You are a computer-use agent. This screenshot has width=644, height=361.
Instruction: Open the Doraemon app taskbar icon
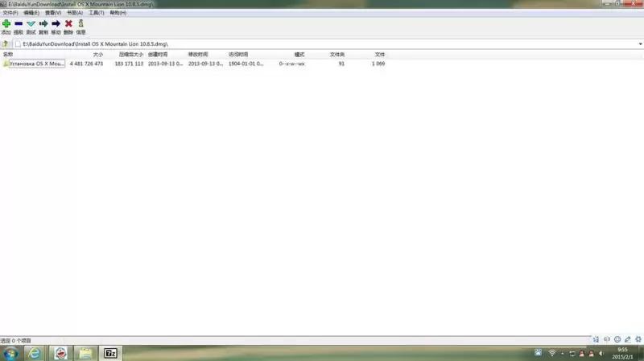(60, 353)
